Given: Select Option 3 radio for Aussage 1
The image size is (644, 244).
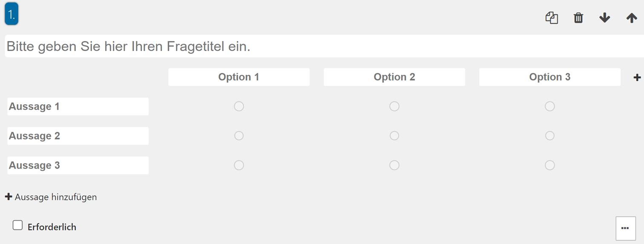Looking at the screenshot, I should [x=550, y=106].
